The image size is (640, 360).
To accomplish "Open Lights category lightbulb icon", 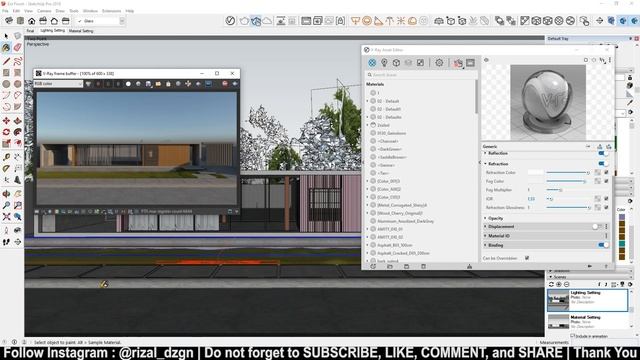I will (x=384, y=62).
